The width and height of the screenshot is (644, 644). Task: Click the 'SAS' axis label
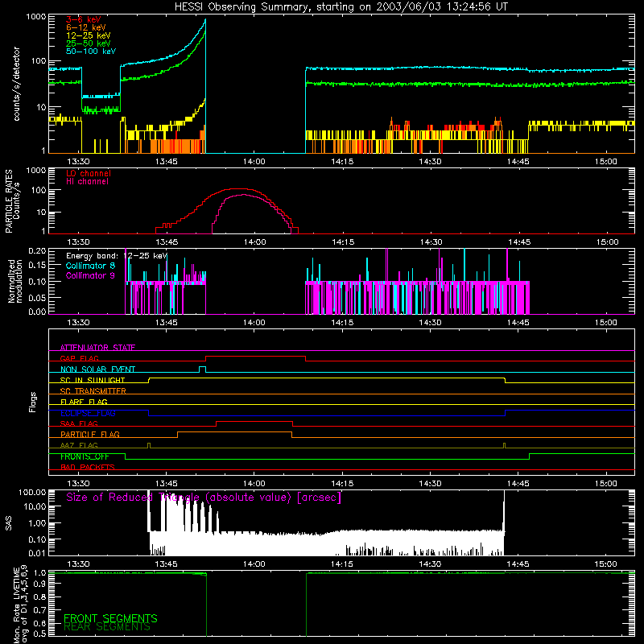point(9,523)
